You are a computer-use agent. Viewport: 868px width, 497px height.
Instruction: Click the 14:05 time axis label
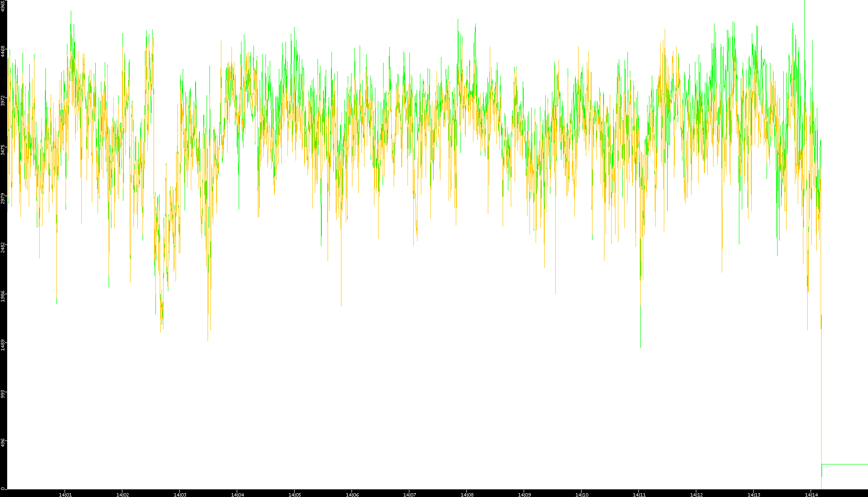coord(295,494)
